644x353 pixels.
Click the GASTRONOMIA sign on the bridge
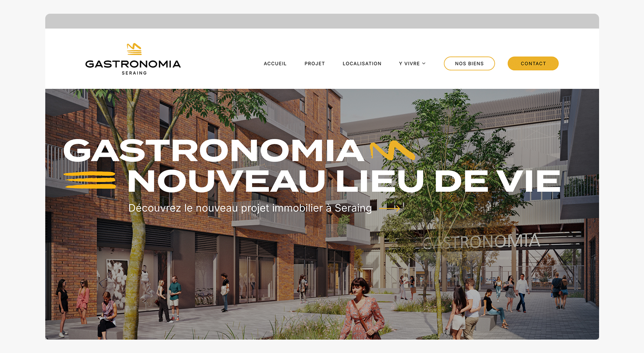[x=481, y=242]
